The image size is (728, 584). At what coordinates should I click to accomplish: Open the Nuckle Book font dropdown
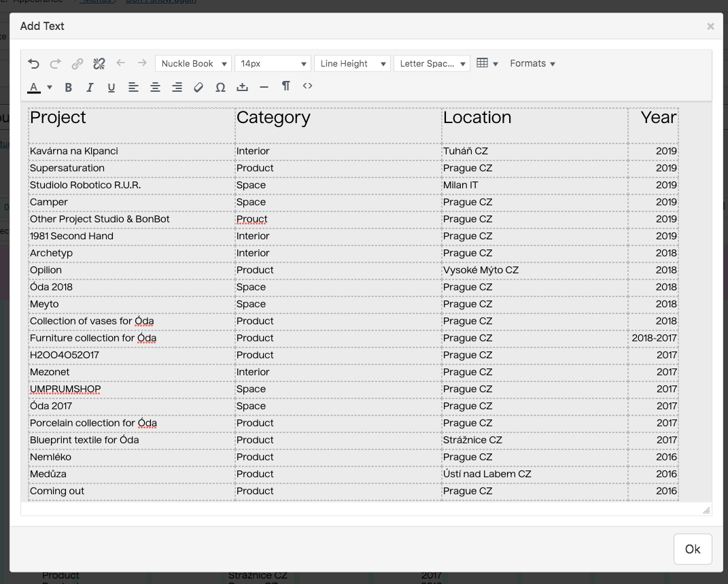tap(194, 64)
